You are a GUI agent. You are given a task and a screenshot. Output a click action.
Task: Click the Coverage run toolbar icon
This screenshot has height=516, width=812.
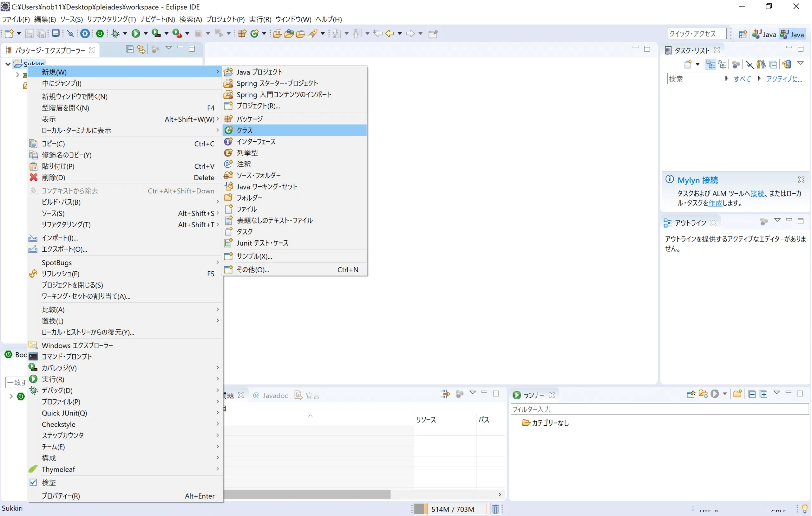(156, 34)
